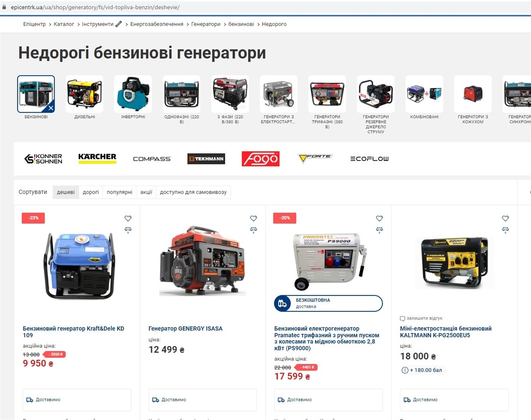Open the Konner & Sohnen brand

[x=43, y=159]
